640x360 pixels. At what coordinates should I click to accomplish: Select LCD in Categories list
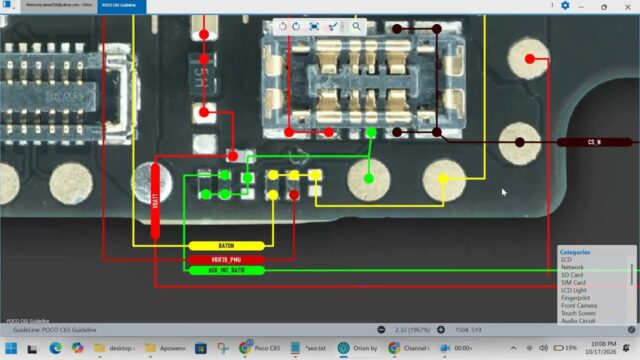click(567, 260)
